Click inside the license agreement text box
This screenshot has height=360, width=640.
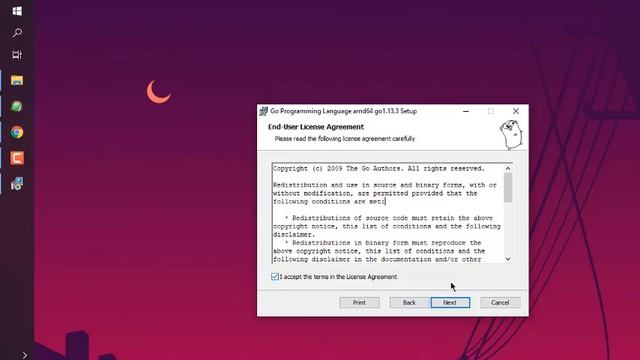pyautogui.click(x=388, y=213)
